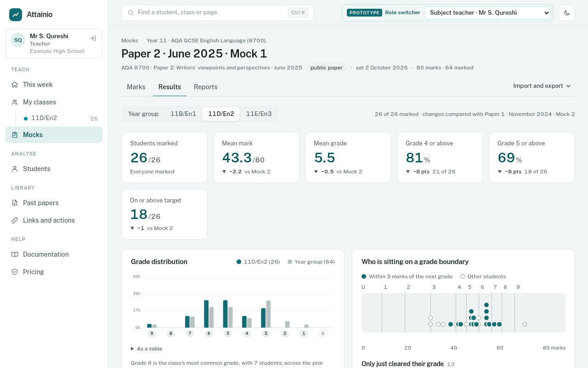The height and width of the screenshot is (368, 588).
Task: Click the clipboard icon for Mocks
Action: [15, 135]
